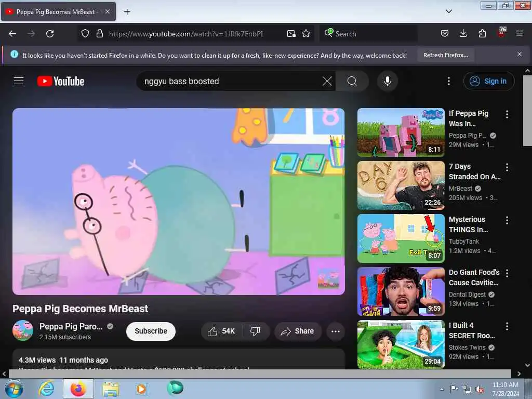This screenshot has width=532, height=399.
Task: Open the 'Mysterious THINGS In' thumbnail
Action: pyautogui.click(x=401, y=238)
